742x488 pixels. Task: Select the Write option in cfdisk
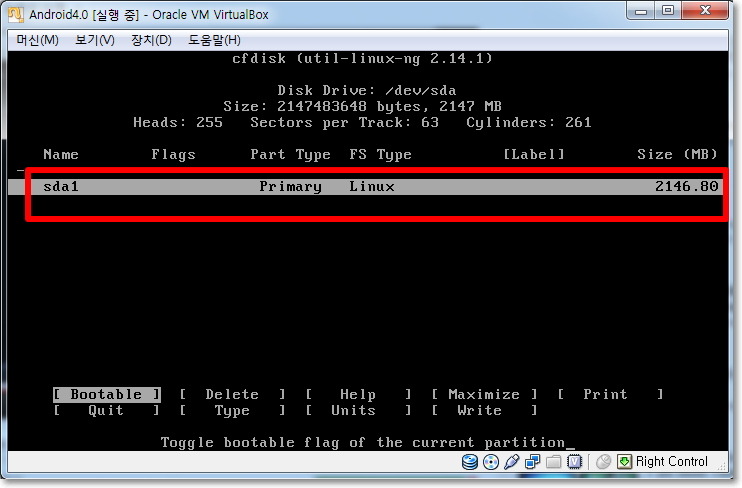pos(480,411)
